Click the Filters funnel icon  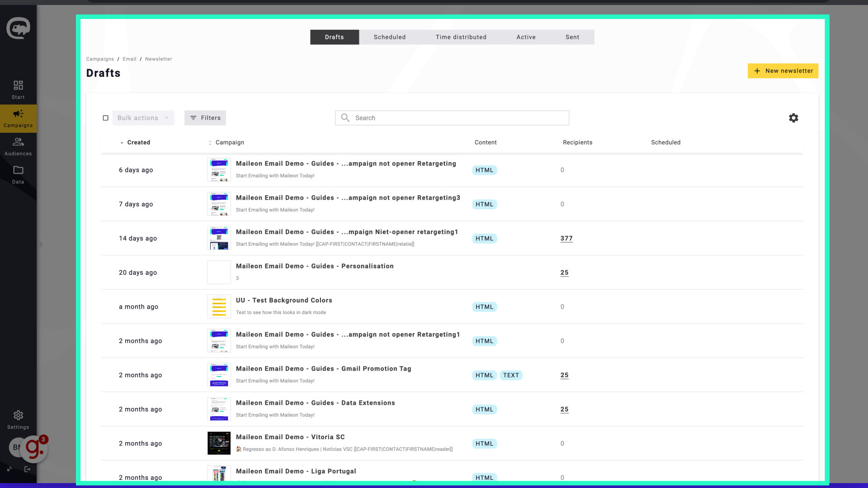coord(193,118)
